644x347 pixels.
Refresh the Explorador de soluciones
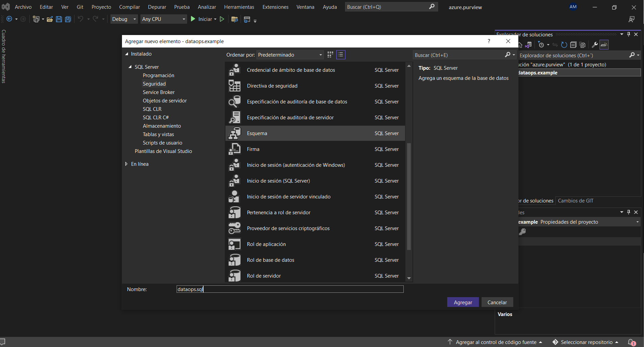tap(563, 45)
